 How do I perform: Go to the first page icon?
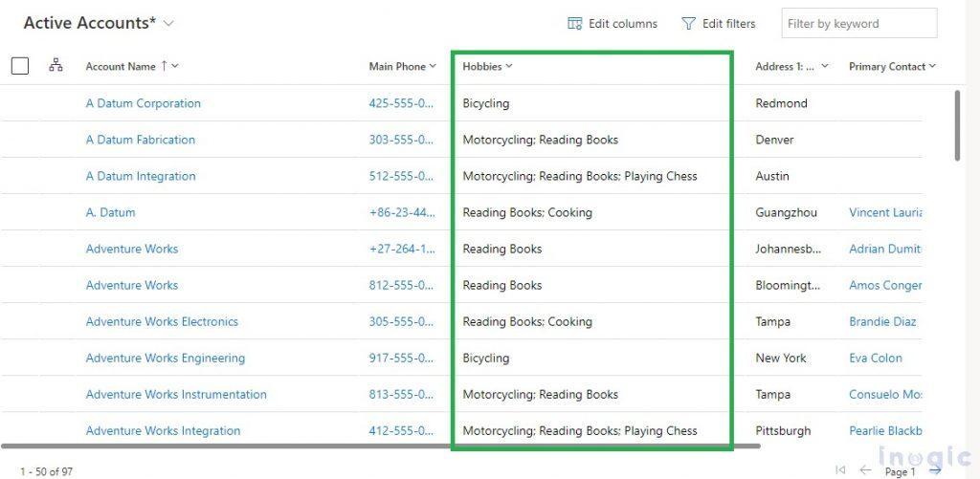click(840, 469)
